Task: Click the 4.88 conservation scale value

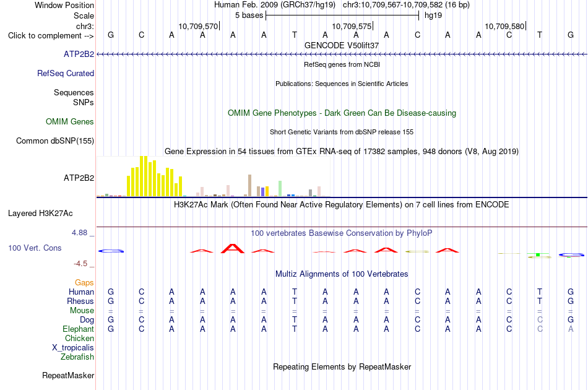Action: [x=80, y=233]
